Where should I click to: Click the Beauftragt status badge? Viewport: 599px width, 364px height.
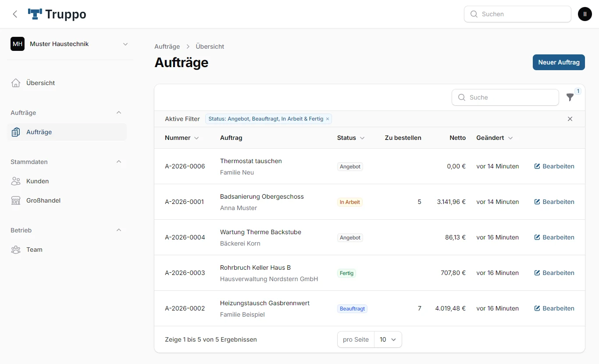pos(352,309)
